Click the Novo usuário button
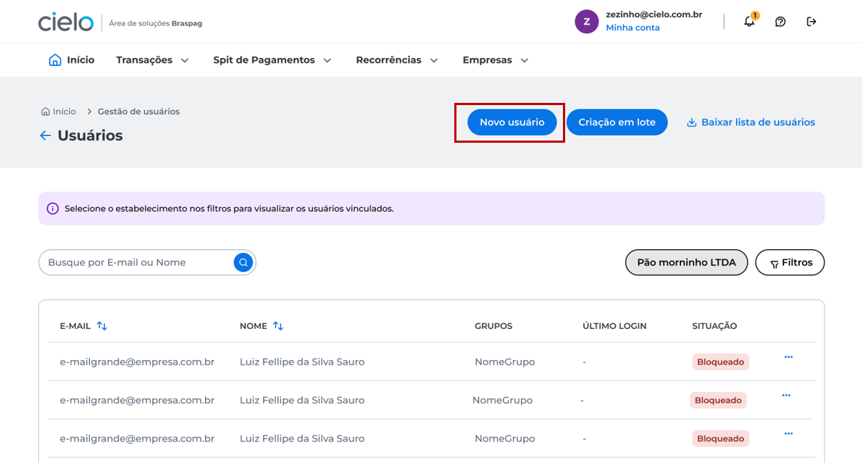This screenshot has height=463, width=868. 512,122
